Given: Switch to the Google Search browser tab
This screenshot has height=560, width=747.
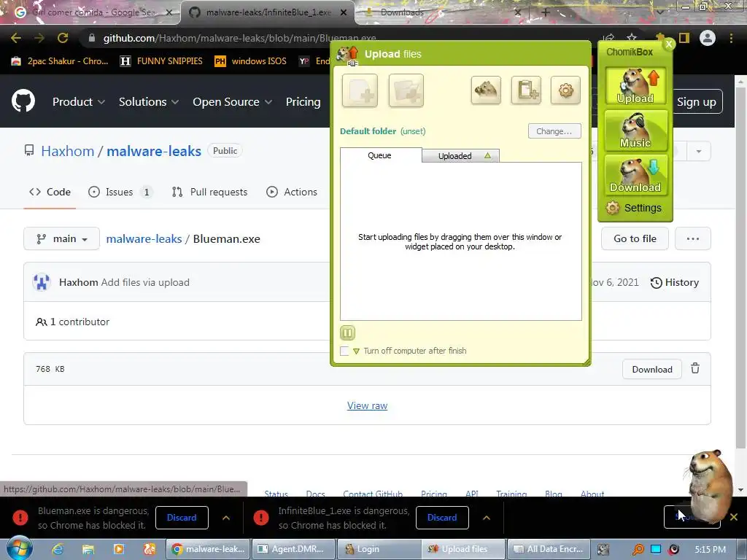Looking at the screenshot, I should tap(90, 12).
